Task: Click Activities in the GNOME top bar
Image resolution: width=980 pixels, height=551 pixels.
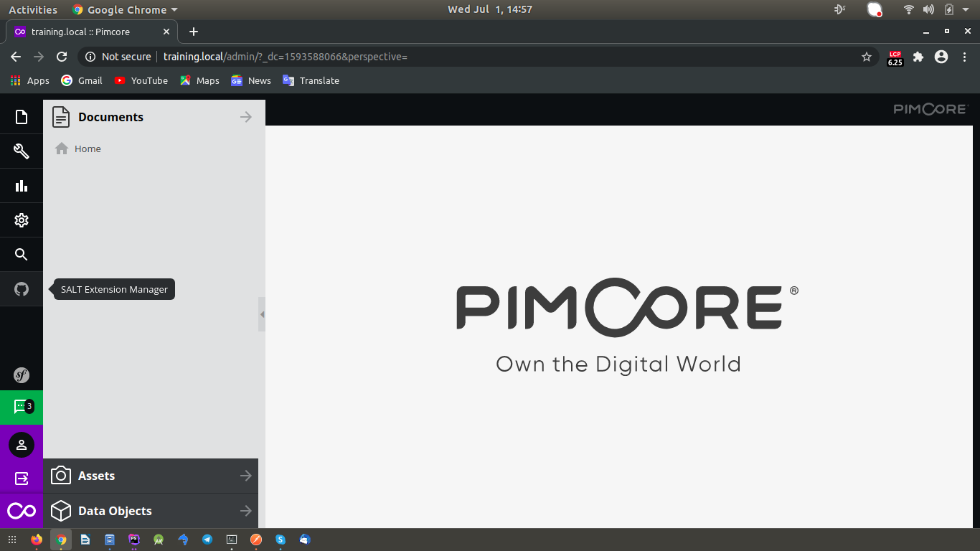Action: click(33, 9)
